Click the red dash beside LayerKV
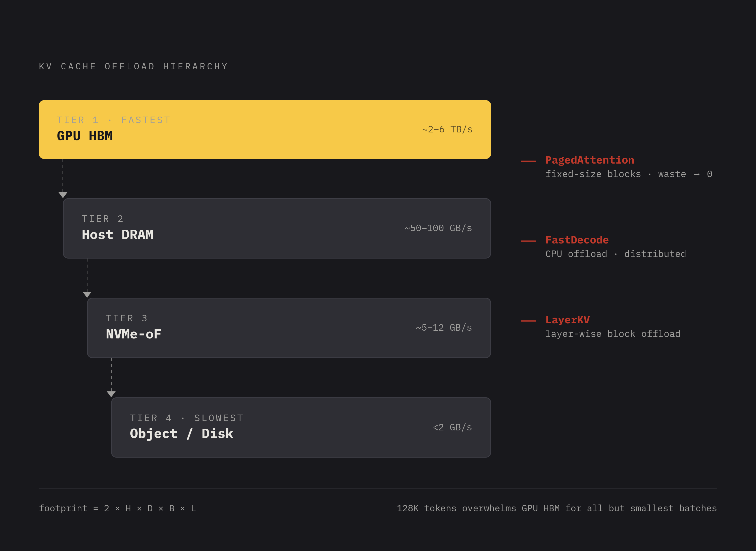Image resolution: width=756 pixels, height=551 pixels. point(529,321)
